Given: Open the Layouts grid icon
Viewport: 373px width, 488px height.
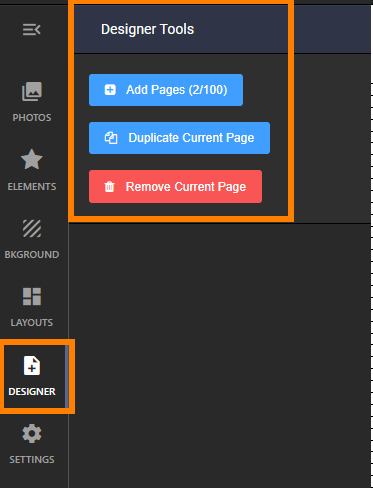Looking at the screenshot, I should tap(32, 297).
